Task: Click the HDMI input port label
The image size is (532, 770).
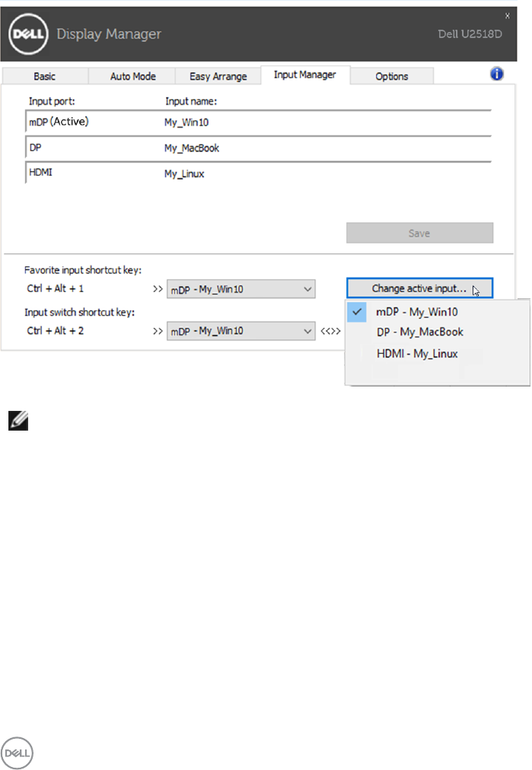Action: [40, 173]
